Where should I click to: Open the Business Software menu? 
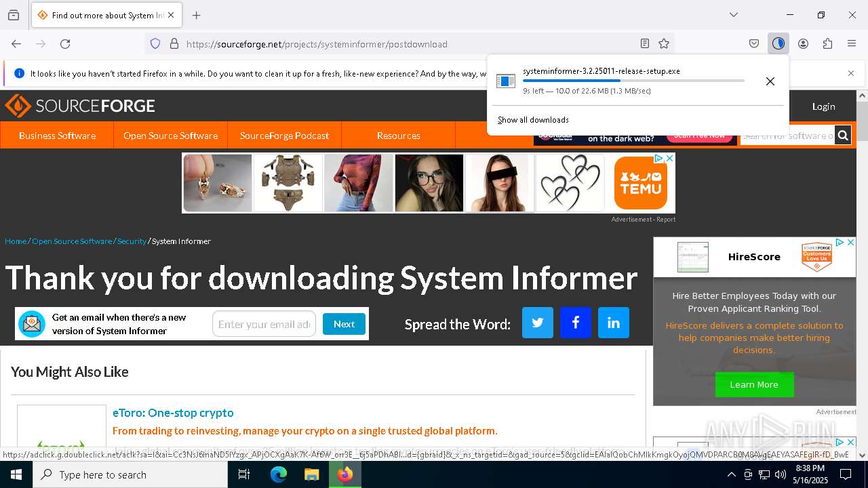tap(57, 136)
